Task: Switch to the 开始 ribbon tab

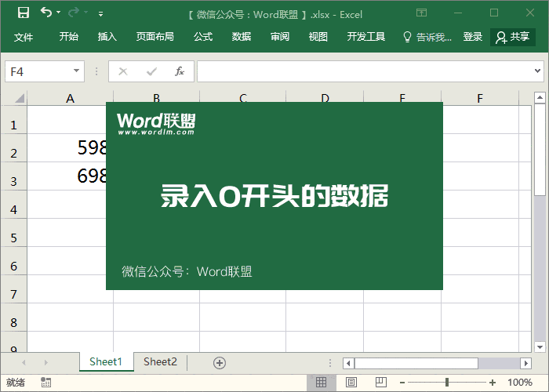Action: pos(69,36)
